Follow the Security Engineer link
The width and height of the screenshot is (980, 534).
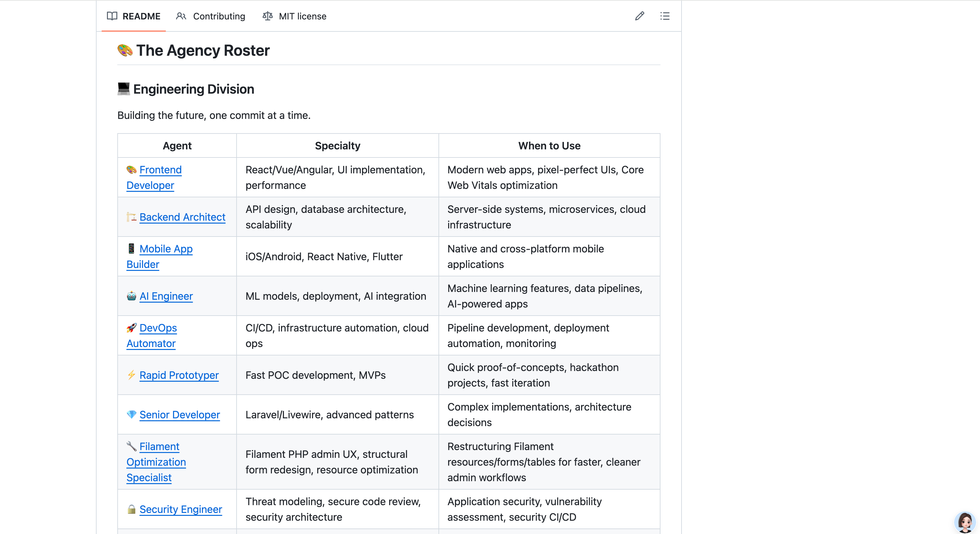[181, 509]
